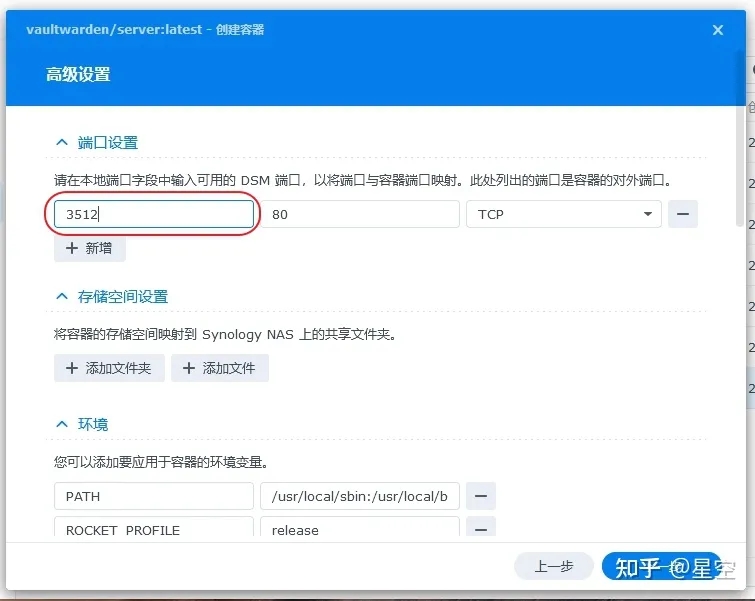Screen dimensions: 755x601
Task: Collapse the 环境 section
Action: point(62,424)
